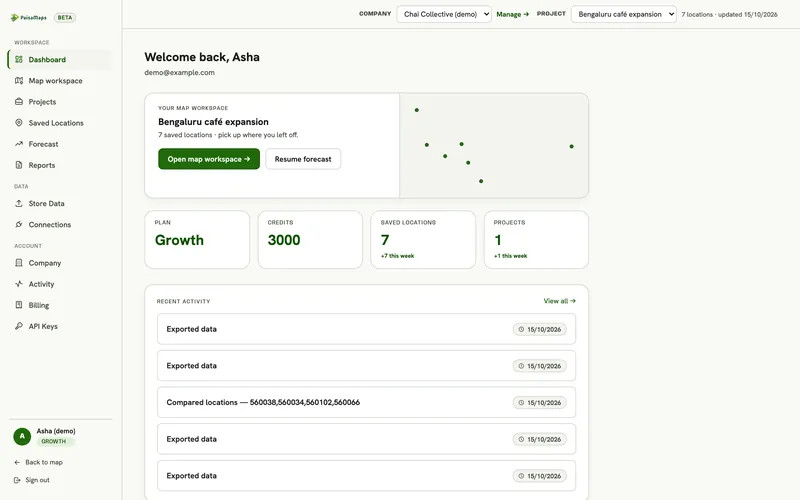800x500 pixels.
Task: Open the Company account page
Action: click(x=59, y=263)
